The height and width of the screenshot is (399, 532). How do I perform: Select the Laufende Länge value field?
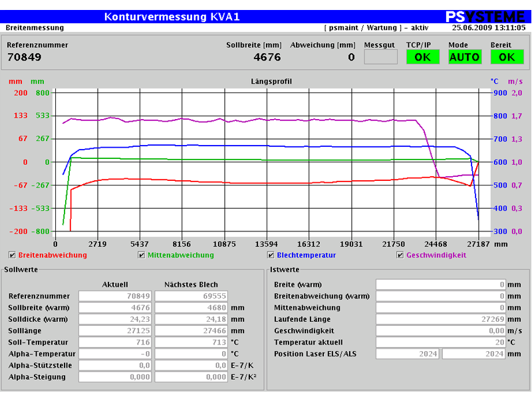point(441,319)
